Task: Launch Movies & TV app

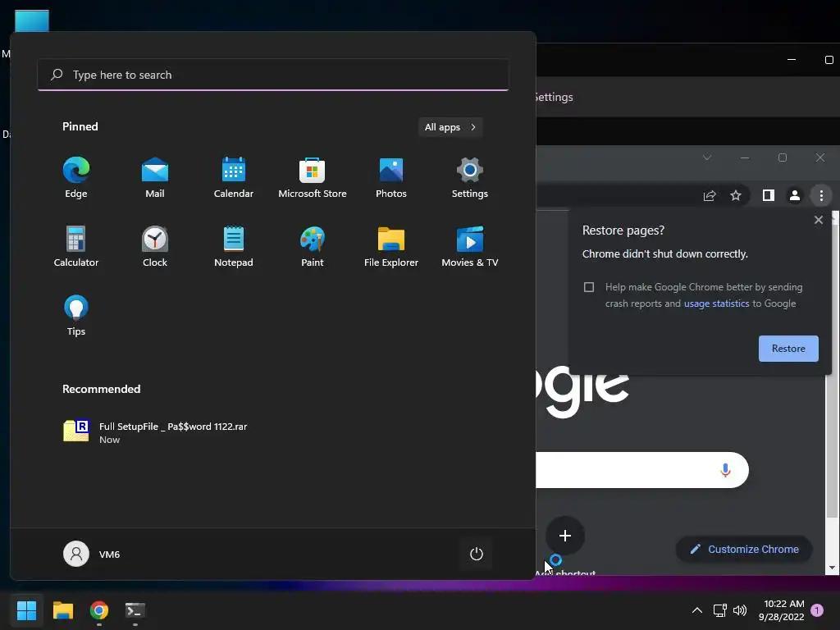Action: pyautogui.click(x=470, y=246)
